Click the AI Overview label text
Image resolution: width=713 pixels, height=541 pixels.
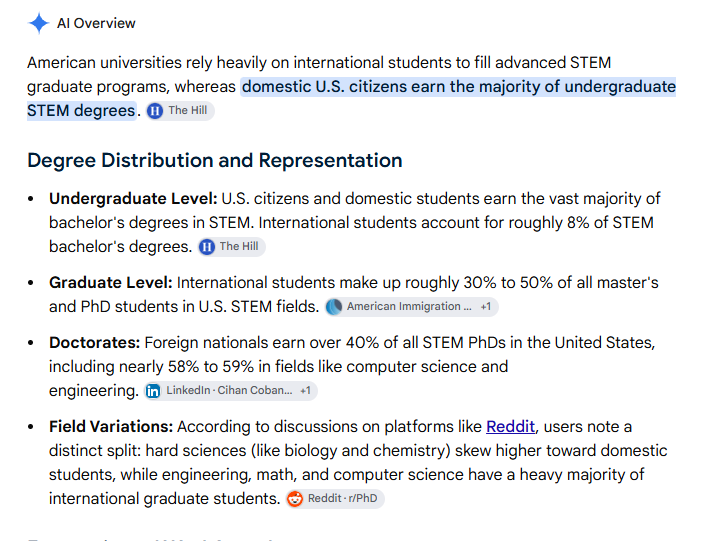coord(96,23)
